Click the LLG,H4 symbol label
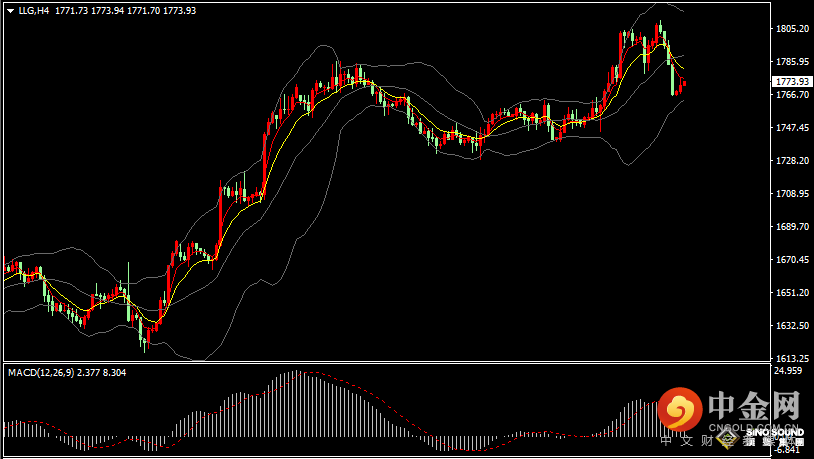Screen dimensions: 814x459 click(x=34, y=10)
